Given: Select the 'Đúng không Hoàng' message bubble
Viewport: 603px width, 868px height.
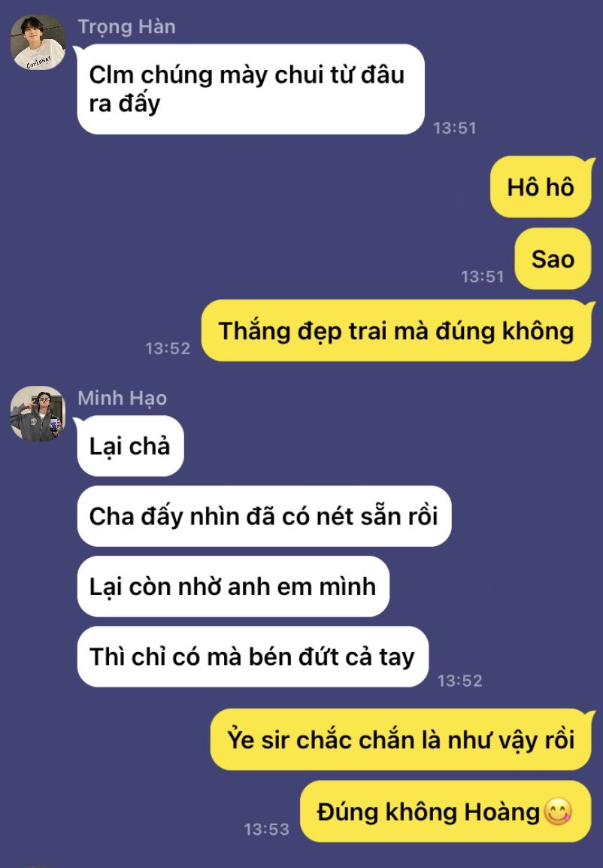Looking at the screenshot, I should [x=445, y=812].
